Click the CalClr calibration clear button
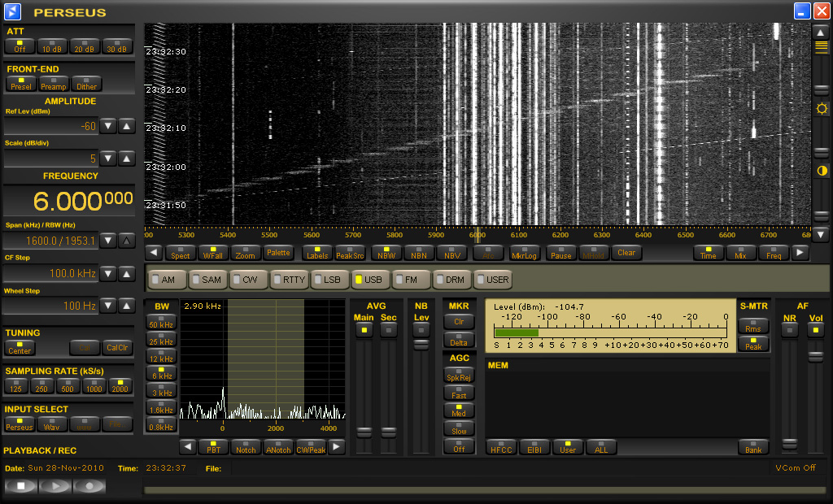This screenshot has height=504, width=833. pyautogui.click(x=117, y=348)
